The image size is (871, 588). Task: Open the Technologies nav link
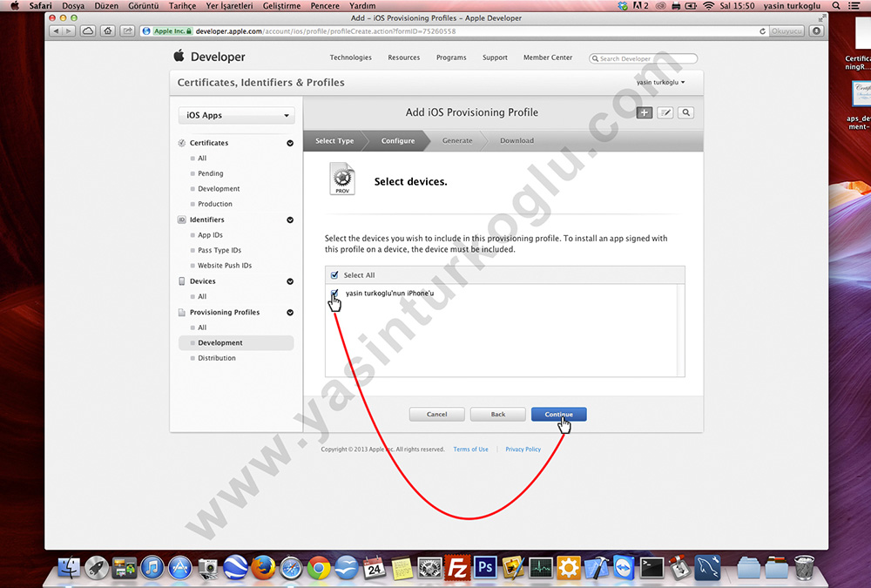tap(350, 57)
